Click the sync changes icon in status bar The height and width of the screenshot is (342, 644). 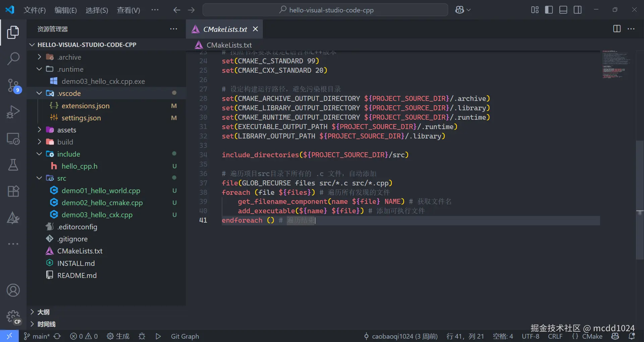[57, 336]
